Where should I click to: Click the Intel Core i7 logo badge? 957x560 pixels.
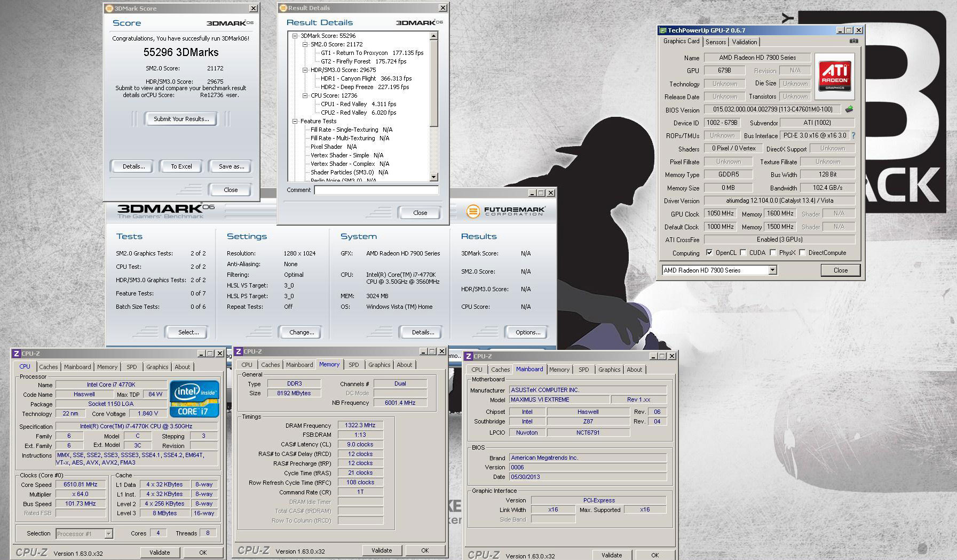tap(194, 398)
